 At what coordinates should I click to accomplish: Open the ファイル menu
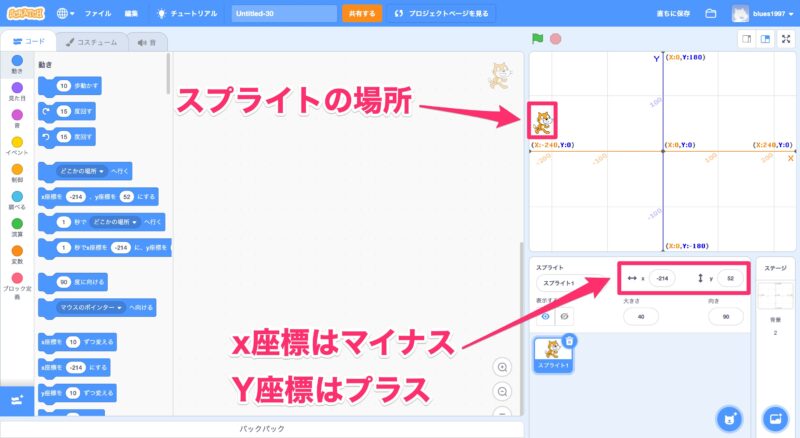pos(98,14)
